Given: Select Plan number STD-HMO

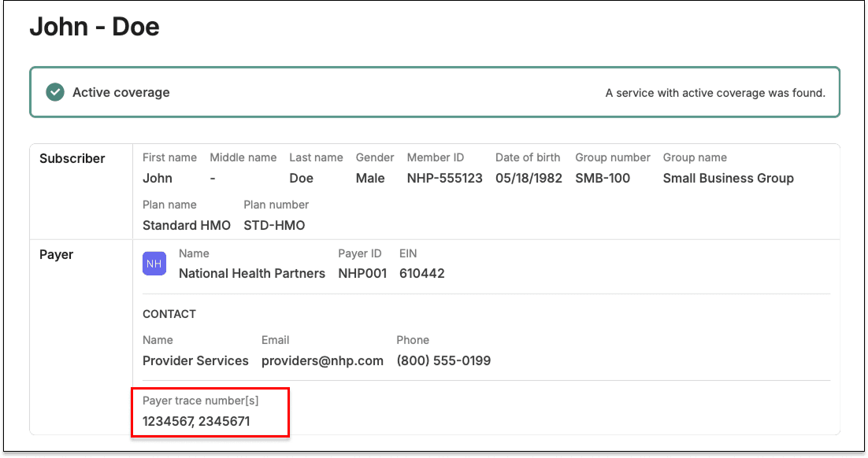Looking at the screenshot, I should click(x=274, y=226).
